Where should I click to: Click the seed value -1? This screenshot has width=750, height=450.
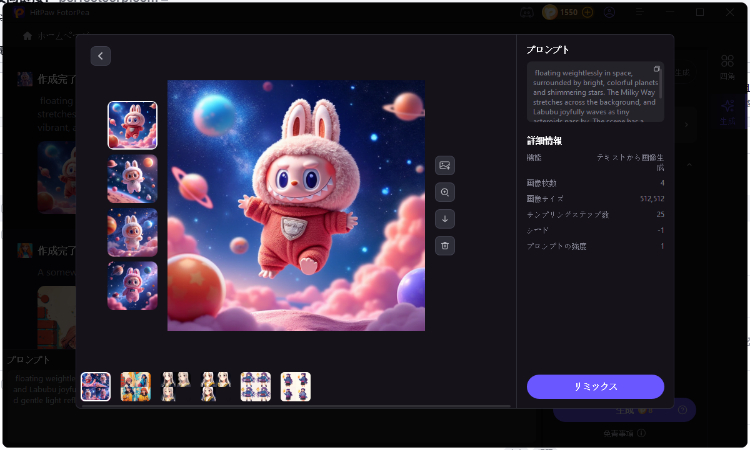click(x=660, y=230)
